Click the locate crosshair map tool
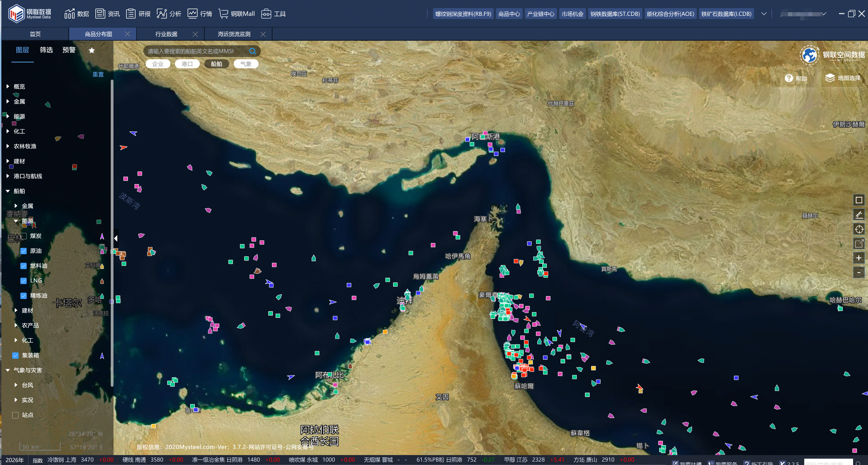The height and width of the screenshot is (465, 868). coord(859,229)
